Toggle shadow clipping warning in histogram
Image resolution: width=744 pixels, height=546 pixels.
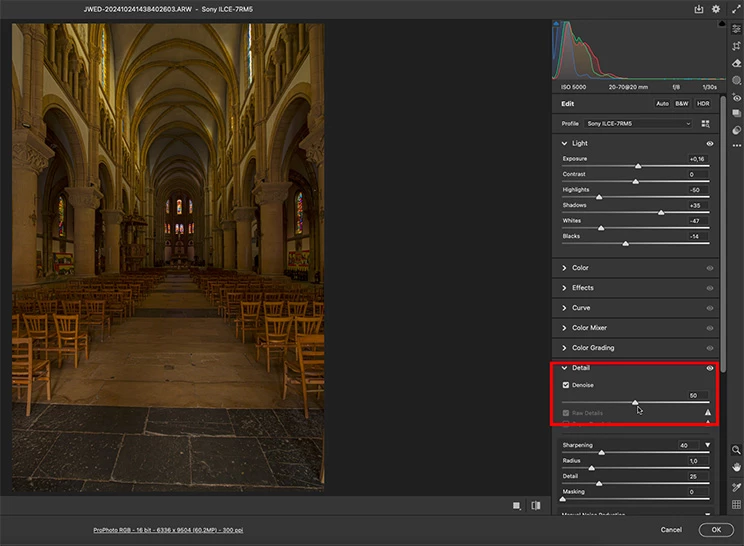point(556,23)
